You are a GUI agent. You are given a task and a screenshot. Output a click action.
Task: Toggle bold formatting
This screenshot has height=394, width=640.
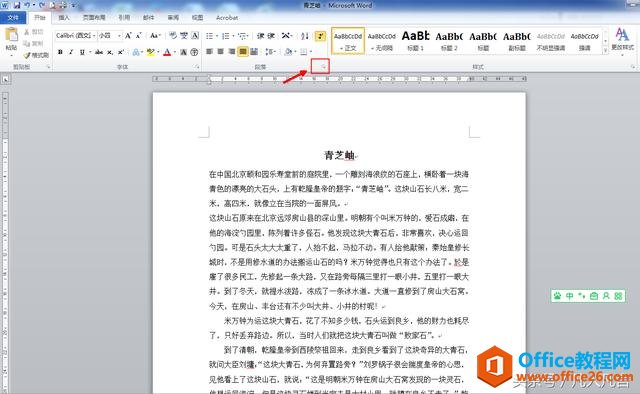pos(60,52)
